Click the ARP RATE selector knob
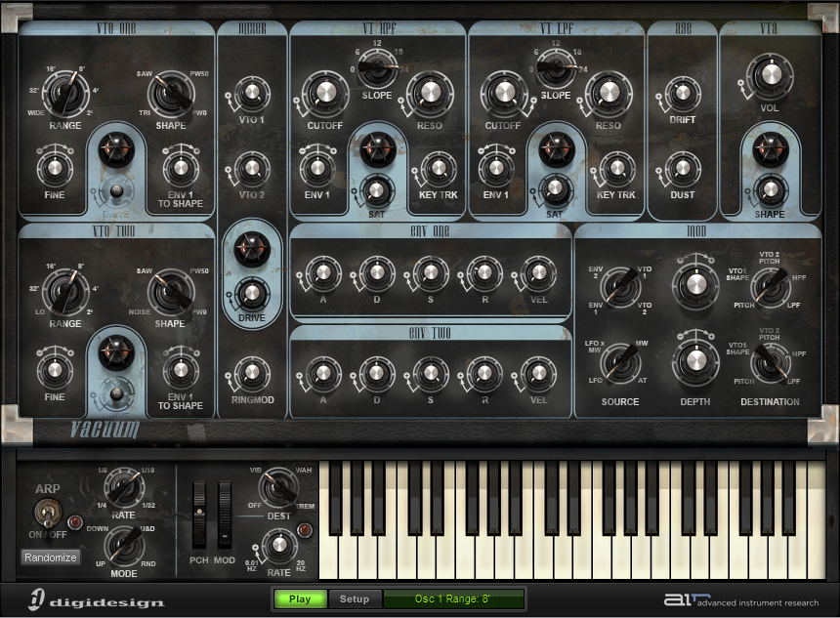The width and height of the screenshot is (840, 618). coord(124,488)
